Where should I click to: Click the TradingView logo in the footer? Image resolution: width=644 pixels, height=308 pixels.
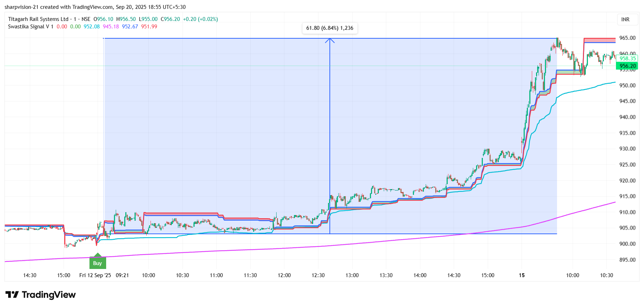coord(40,295)
